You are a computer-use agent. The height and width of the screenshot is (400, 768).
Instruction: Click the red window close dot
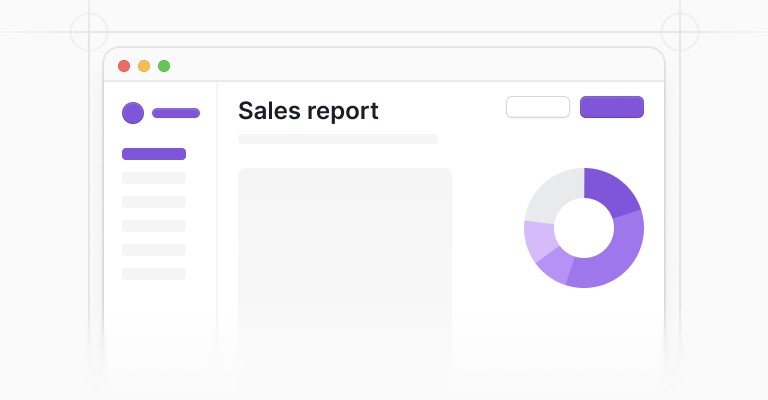click(124, 66)
